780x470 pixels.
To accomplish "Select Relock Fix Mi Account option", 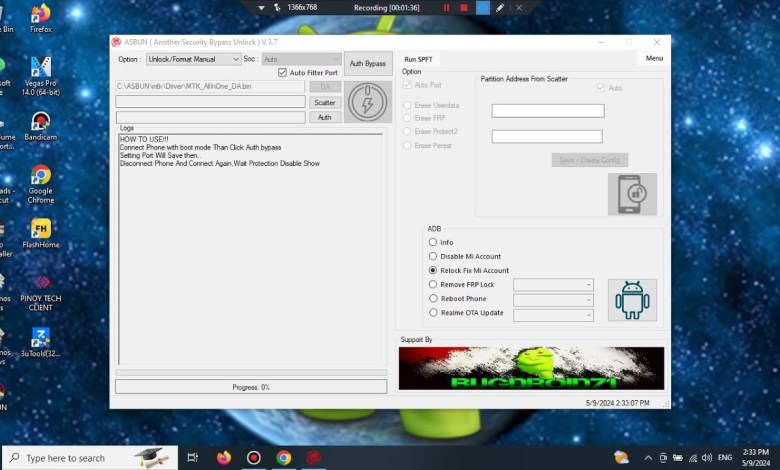I will 433,270.
